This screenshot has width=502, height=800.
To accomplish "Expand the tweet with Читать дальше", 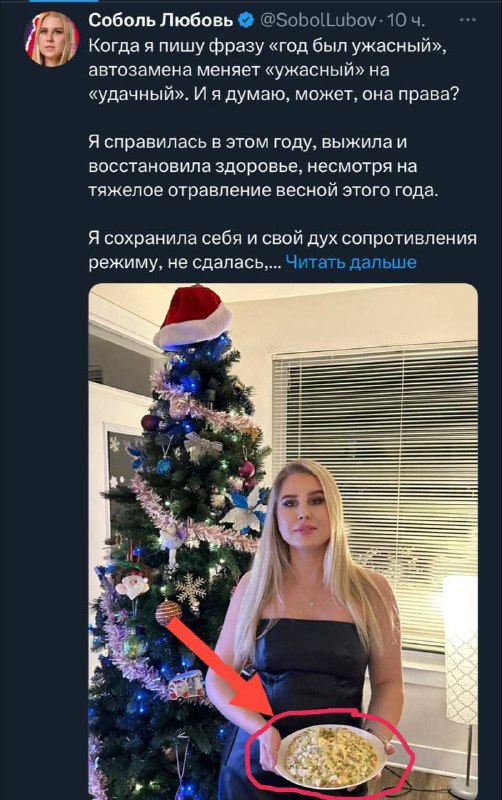I will click(x=351, y=262).
